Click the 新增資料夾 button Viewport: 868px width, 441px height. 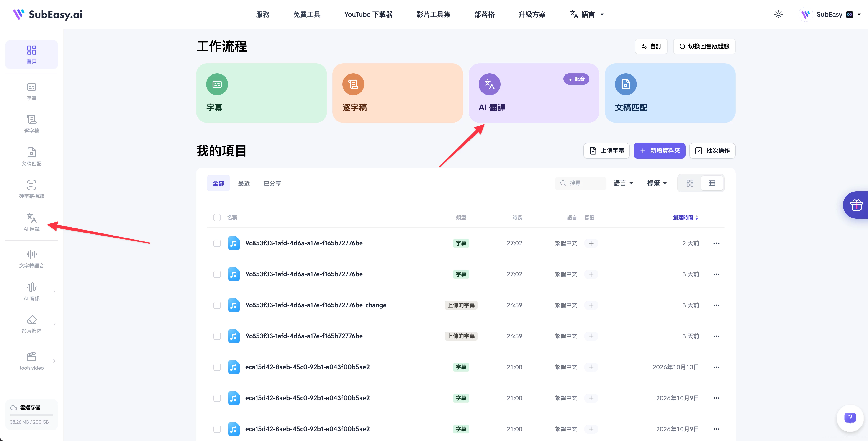coord(659,151)
